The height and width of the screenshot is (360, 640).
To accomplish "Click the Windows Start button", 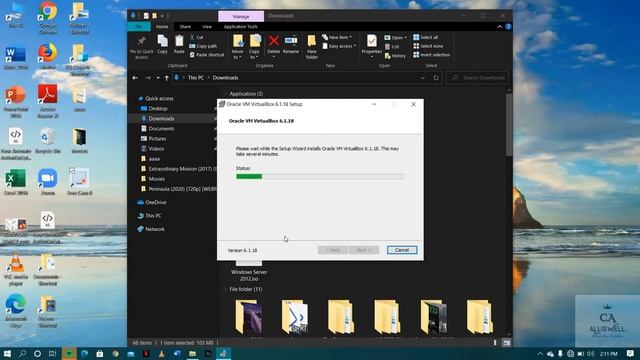I will tap(7, 353).
